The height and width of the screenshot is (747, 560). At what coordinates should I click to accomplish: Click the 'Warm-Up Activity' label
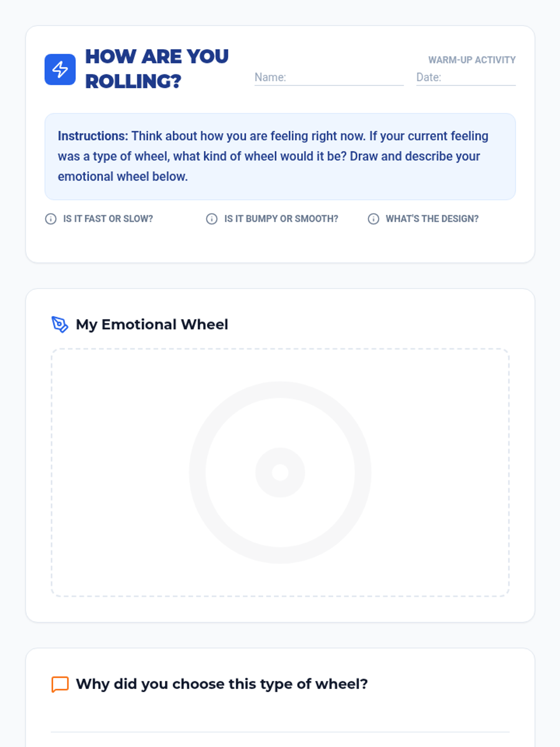pyautogui.click(x=472, y=60)
